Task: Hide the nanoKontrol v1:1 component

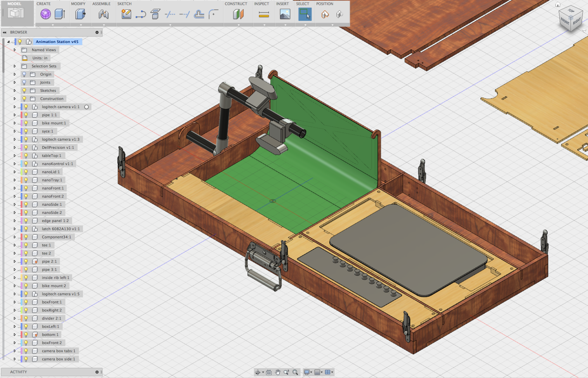Action: 26,163
